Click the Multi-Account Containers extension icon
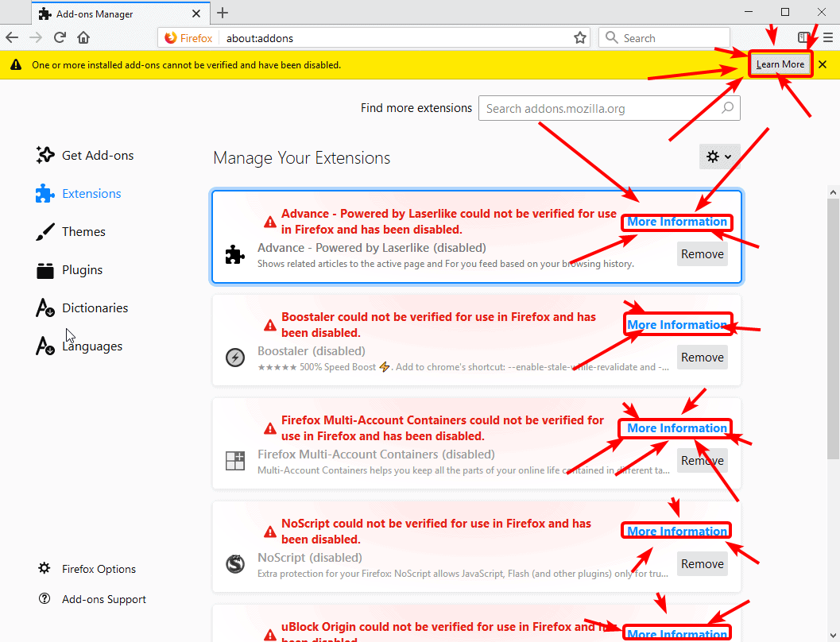Screen dimensions: 840x642 (234, 461)
